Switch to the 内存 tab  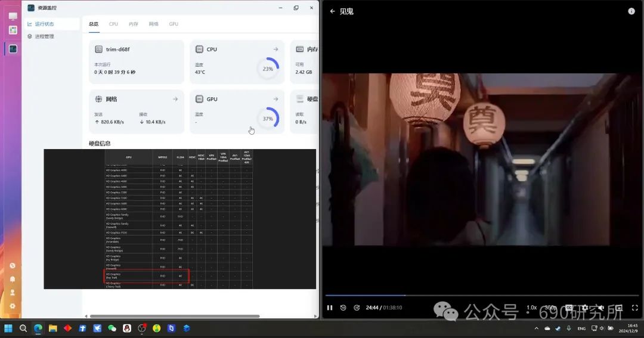click(x=134, y=24)
